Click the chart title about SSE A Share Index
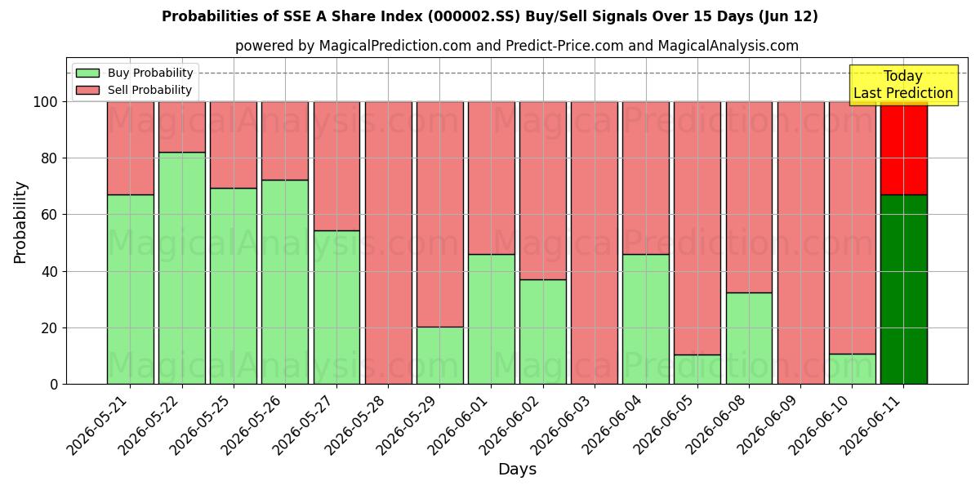 point(490,16)
